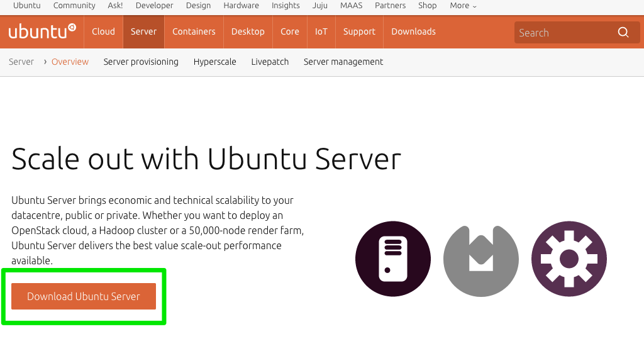This screenshot has height=346, width=644.
Task: Click the ubuntu logo in the header
Action: coord(42,31)
